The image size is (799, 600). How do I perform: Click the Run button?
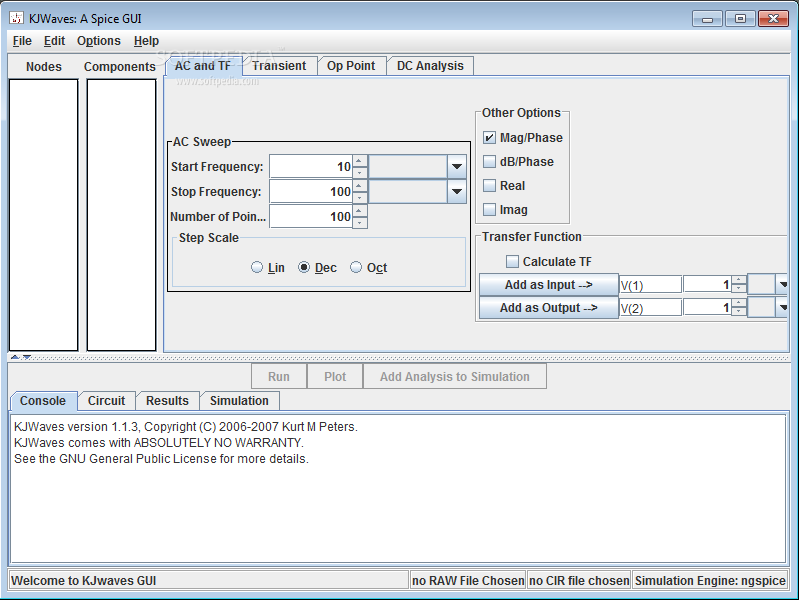click(x=279, y=376)
